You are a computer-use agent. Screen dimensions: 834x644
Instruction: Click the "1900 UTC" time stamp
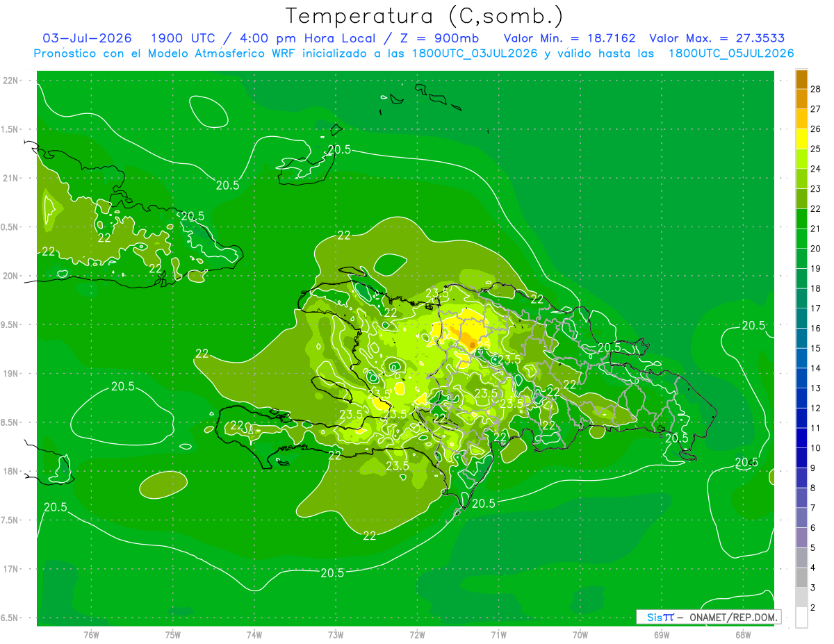point(184,38)
